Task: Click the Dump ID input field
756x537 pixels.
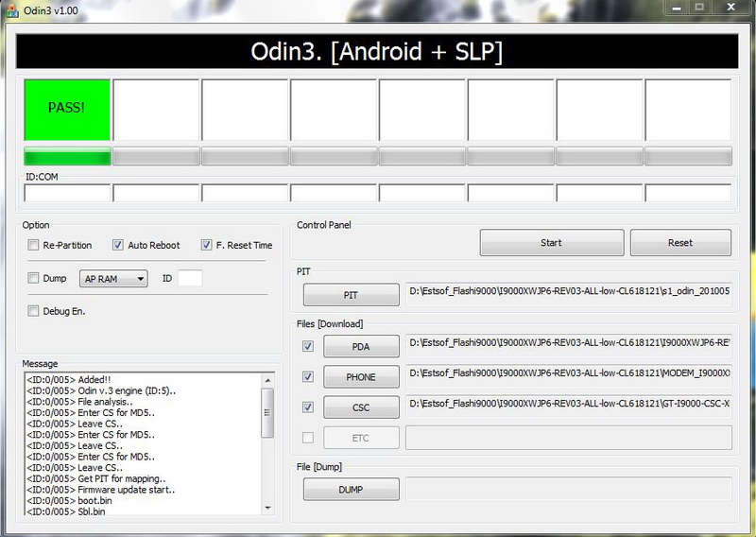Action: pyautogui.click(x=190, y=278)
